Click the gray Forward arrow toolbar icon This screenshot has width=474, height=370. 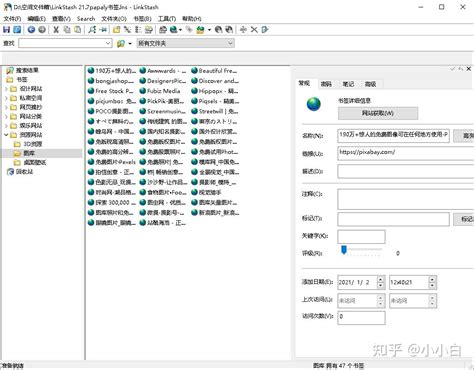click(x=42, y=30)
